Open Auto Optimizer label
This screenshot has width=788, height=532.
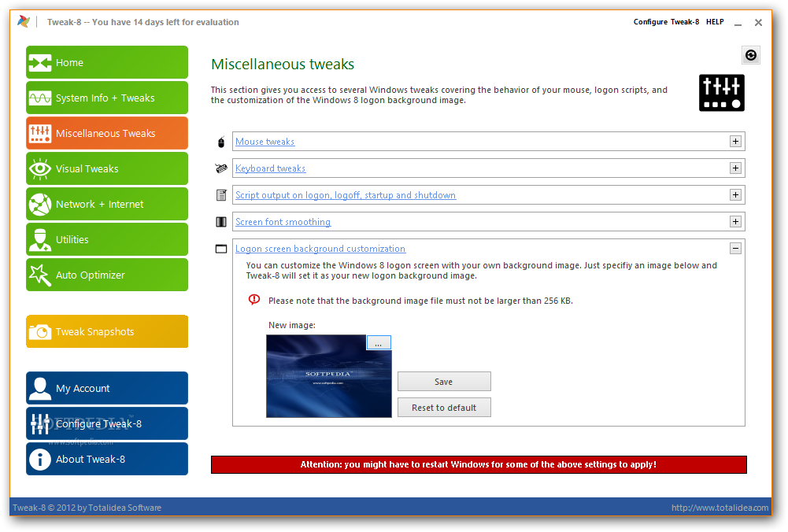click(90, 275)
